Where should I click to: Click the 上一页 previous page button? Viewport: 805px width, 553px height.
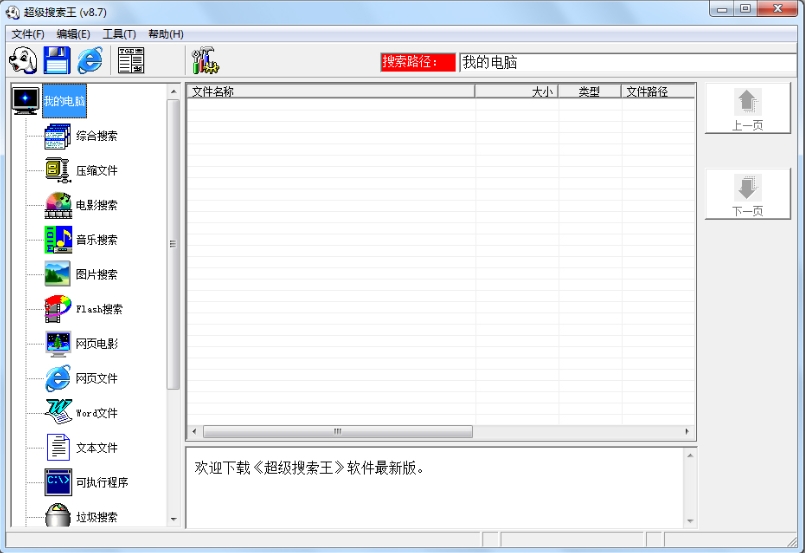[x=748, y=108]
